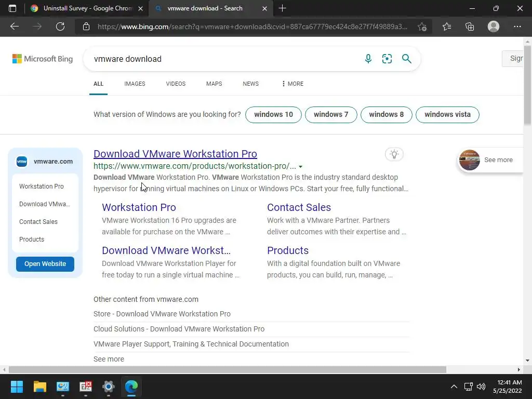Open the Collections panel
The image size is (532, 399).
470,26
